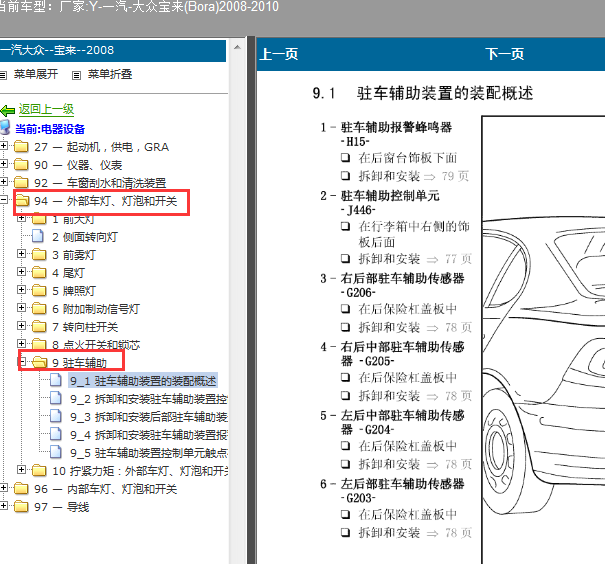Click the 返回上一级 link
The width and height of the screenshot is (605, 564).
coord(46,109)
